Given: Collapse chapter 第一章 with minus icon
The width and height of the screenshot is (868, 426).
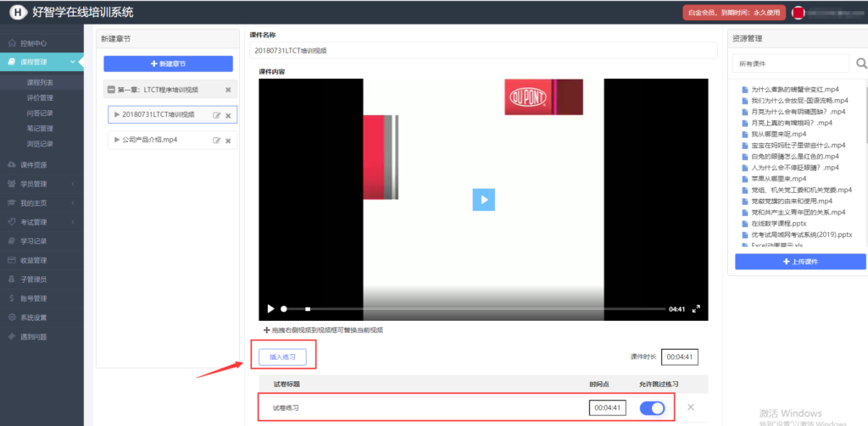Looking at the screenshot, I should (x=111, y=90).
